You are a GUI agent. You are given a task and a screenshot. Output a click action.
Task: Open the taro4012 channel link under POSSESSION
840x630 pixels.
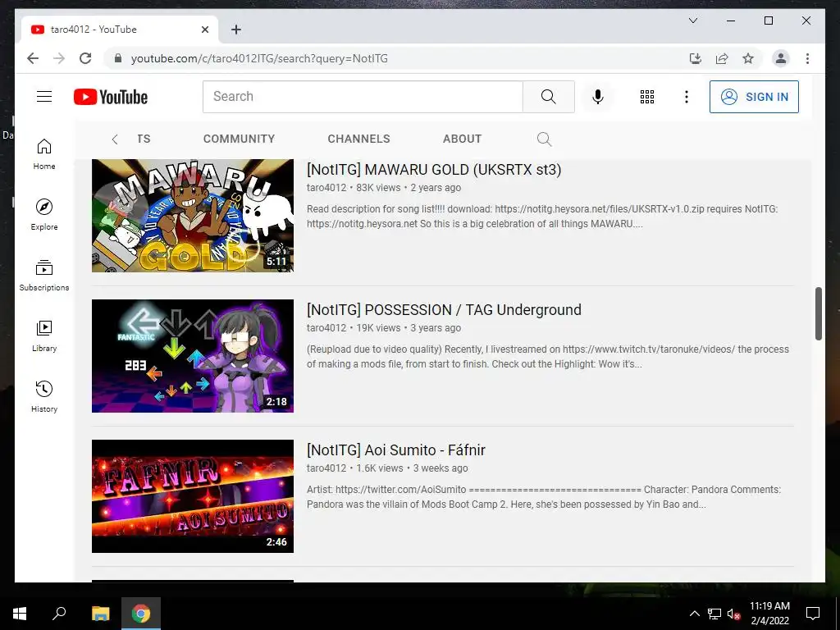(326, 328)
